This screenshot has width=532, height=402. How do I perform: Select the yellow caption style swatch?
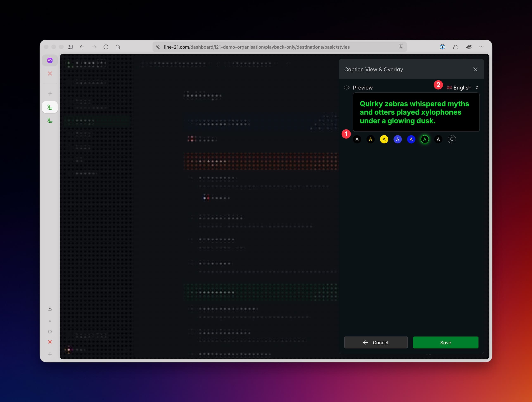[x=384, y=139]
